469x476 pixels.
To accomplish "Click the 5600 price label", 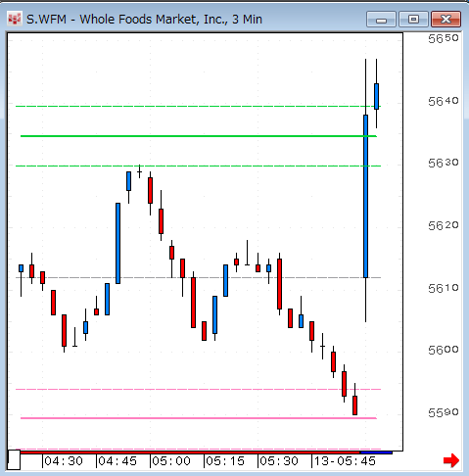I will (444, 351).
